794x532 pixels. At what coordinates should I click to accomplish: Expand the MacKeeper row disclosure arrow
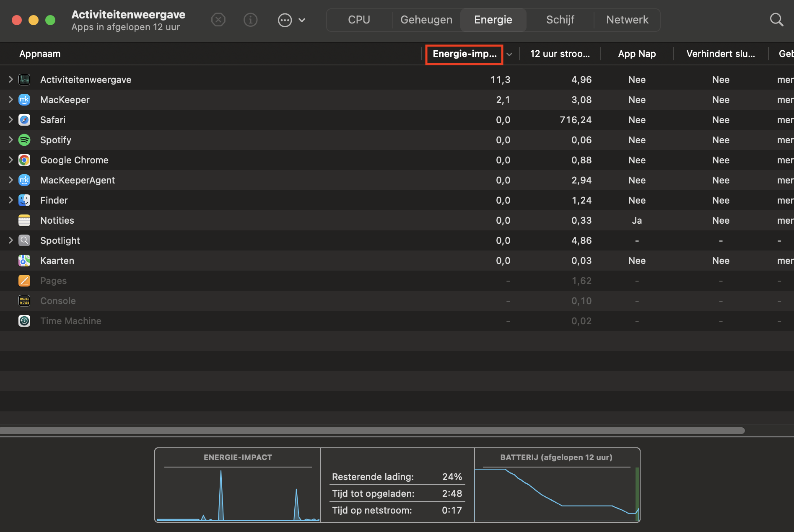click(11, 100)
